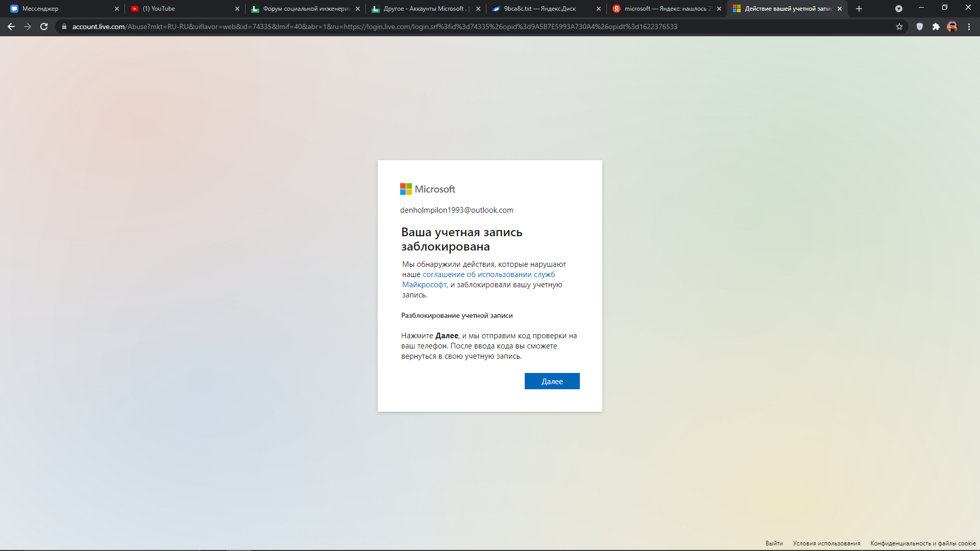Open Конфиденциальность и файлы cookie link

coord(923,543)
